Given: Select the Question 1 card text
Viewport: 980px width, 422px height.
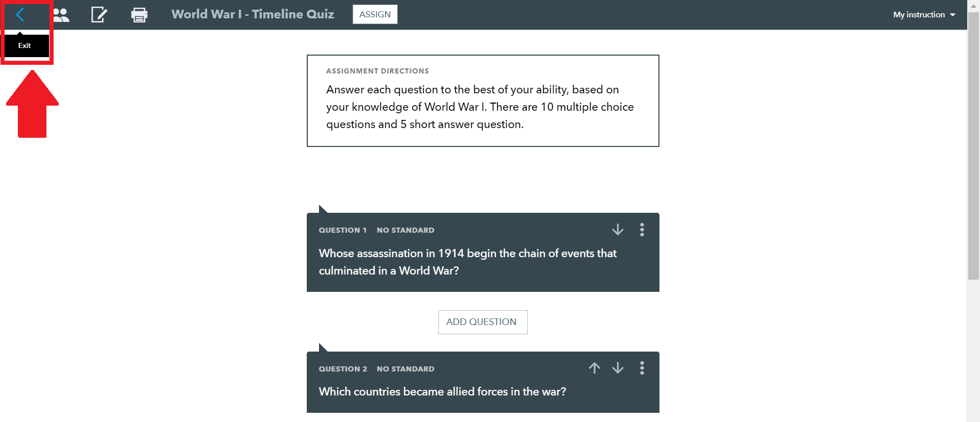Looking at the screenshot, I should [468, 262].
